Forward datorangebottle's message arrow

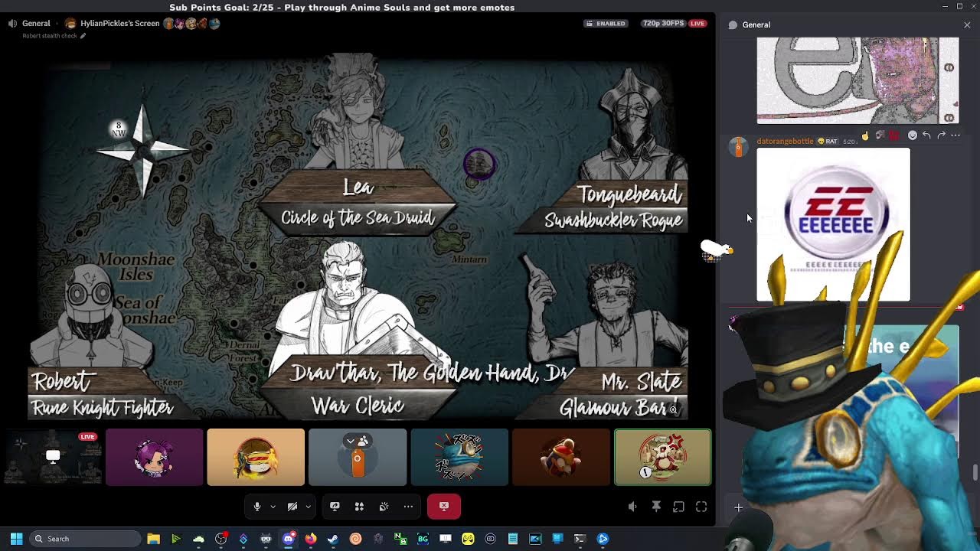tap(941, 135)
